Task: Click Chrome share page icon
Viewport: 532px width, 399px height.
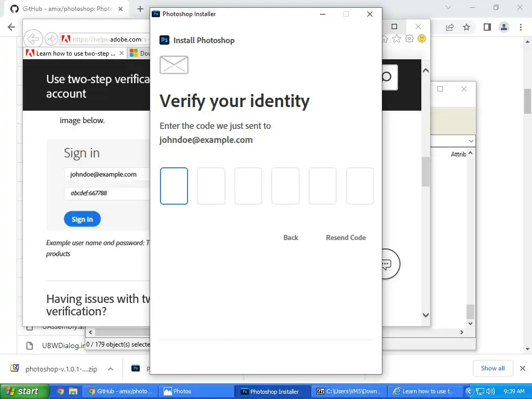Action: point(450,27)
